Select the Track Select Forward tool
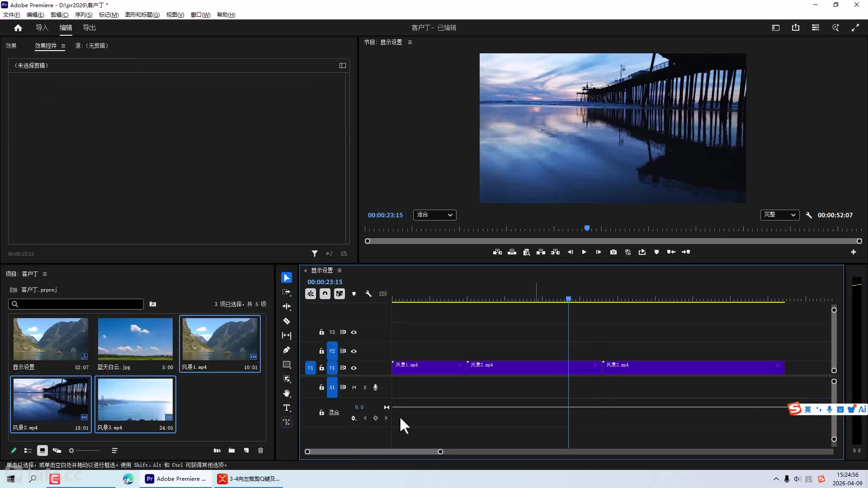868x488 pixels. click(287, 292)
